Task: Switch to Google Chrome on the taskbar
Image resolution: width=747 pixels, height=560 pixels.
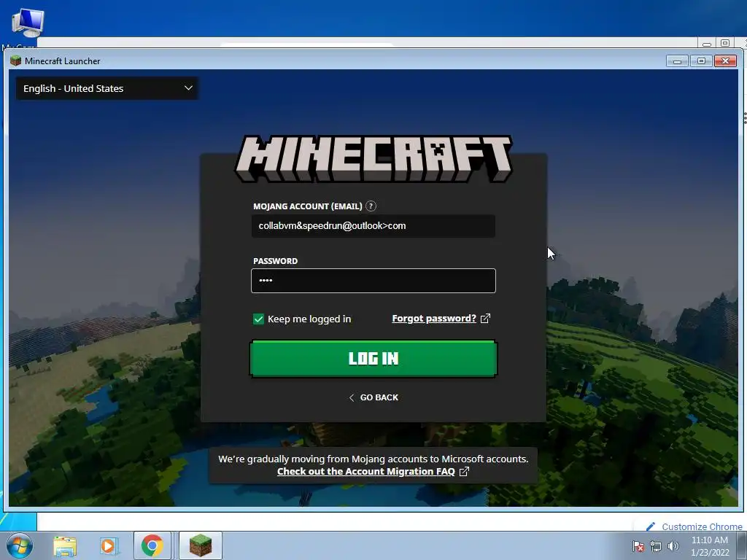Action: [152, 545]
